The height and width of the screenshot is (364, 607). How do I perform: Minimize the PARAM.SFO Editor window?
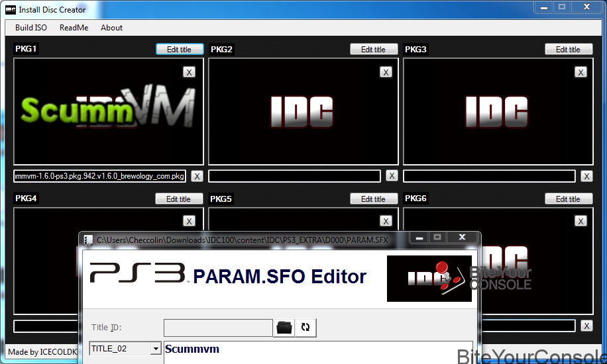click(x=419, y=237)
